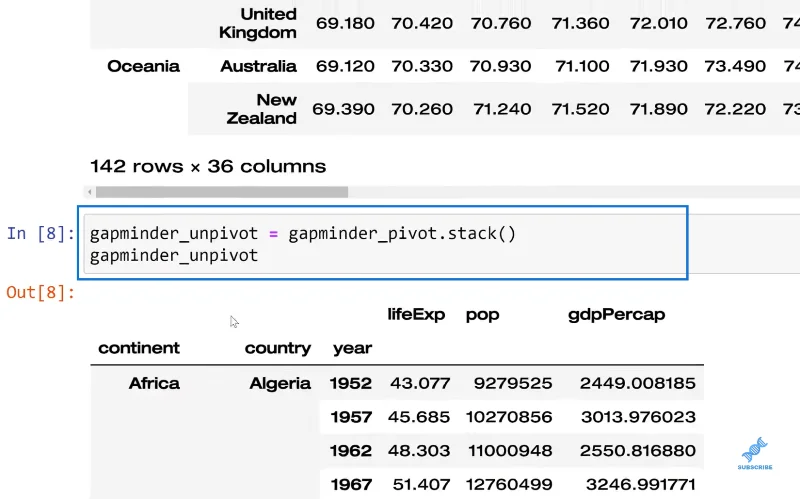The width and height of the screenshot is (800, 499).
Task: Click the 142 rows × 36 columns summary
Action: click(x=208, y=166)
